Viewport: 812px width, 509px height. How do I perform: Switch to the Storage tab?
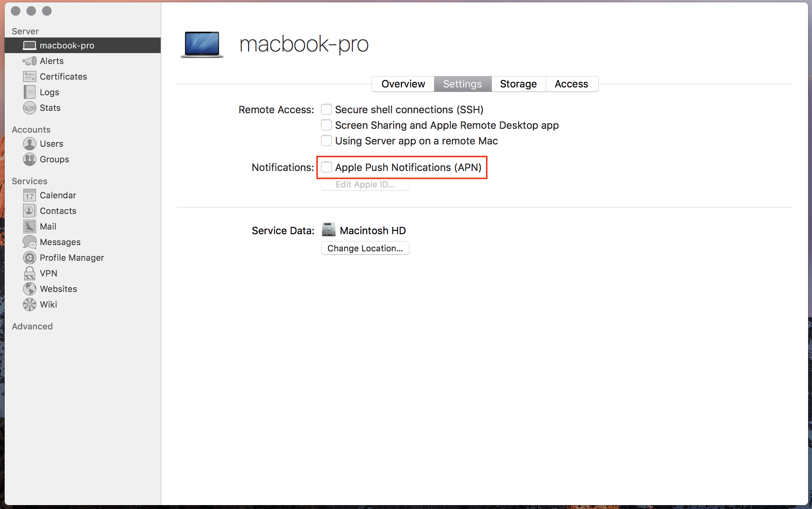518,84
